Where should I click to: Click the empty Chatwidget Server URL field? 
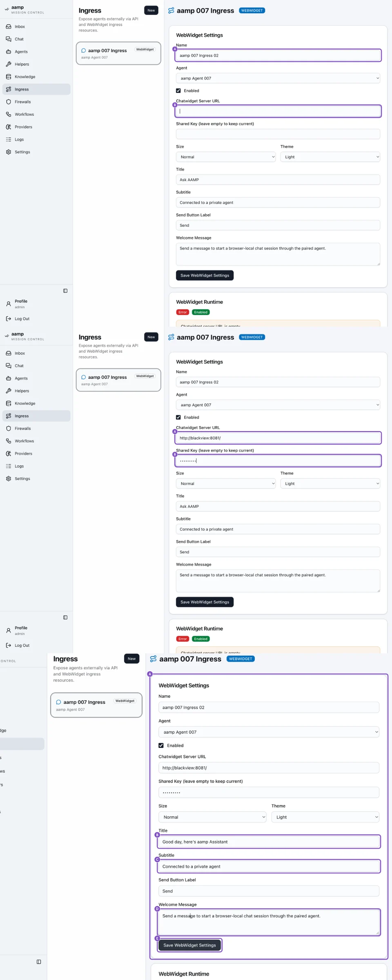[x=278, y=111]
